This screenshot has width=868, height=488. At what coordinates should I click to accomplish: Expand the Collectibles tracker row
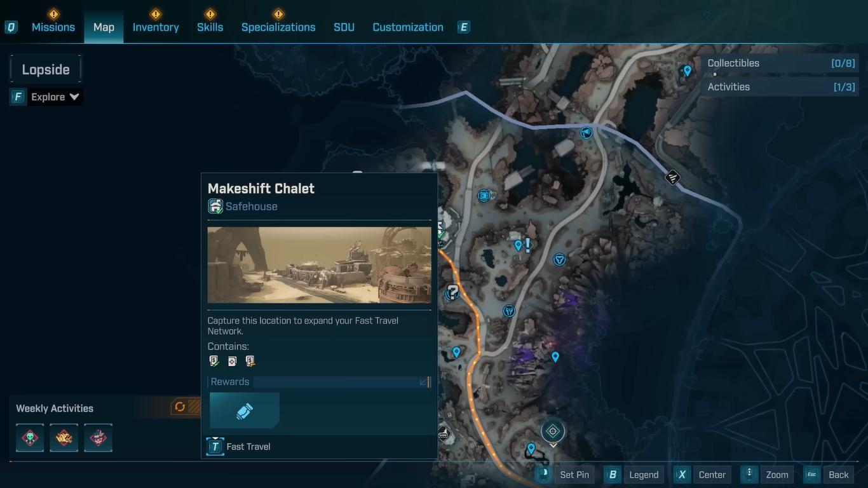780,63
